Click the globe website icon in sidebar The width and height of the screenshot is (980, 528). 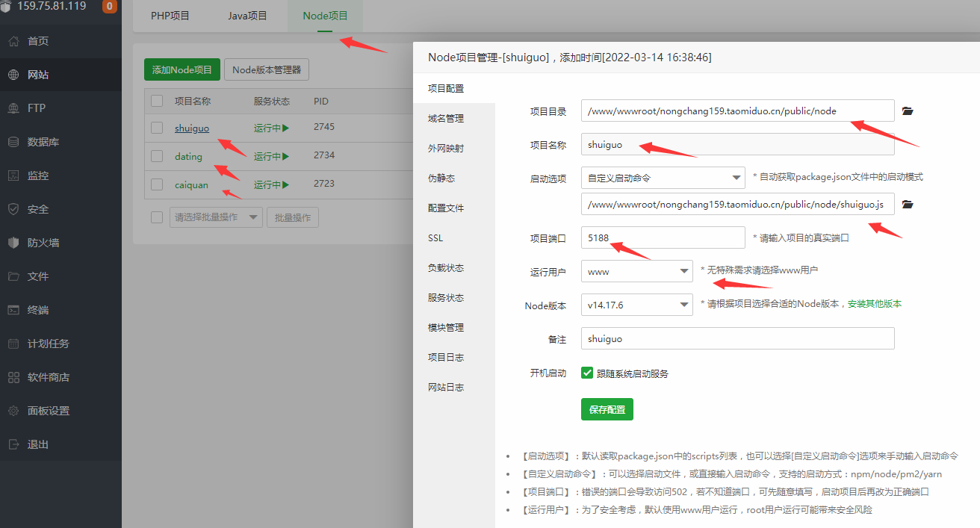(x=13, y=75)
